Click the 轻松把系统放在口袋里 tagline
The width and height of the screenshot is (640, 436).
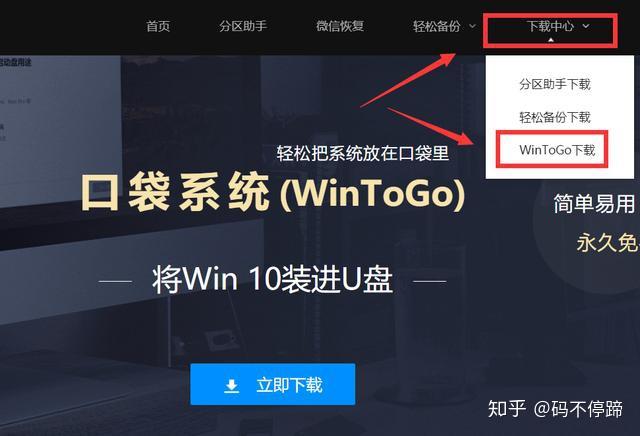point(363,153)
